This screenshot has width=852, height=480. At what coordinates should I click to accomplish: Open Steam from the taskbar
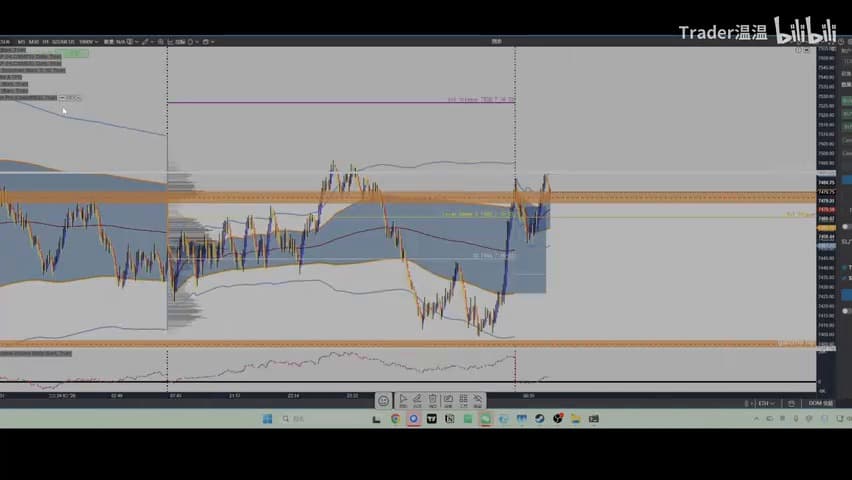[540, 419]
